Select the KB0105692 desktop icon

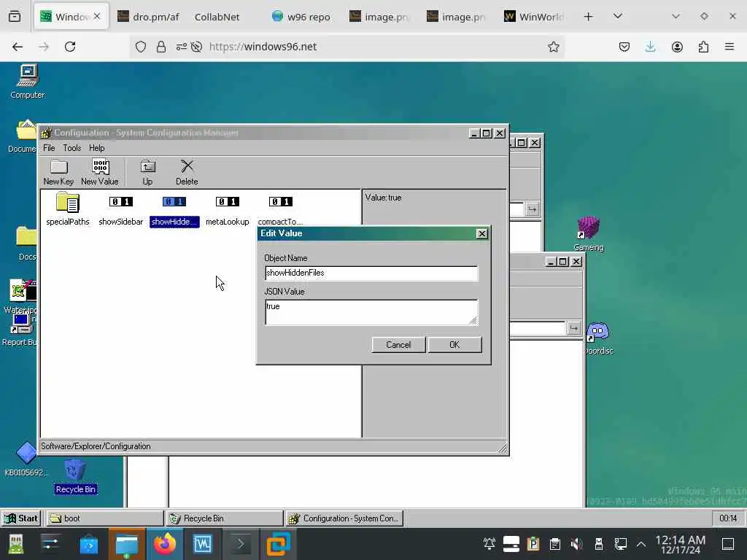pyautogui.click(x=26, y=459)
